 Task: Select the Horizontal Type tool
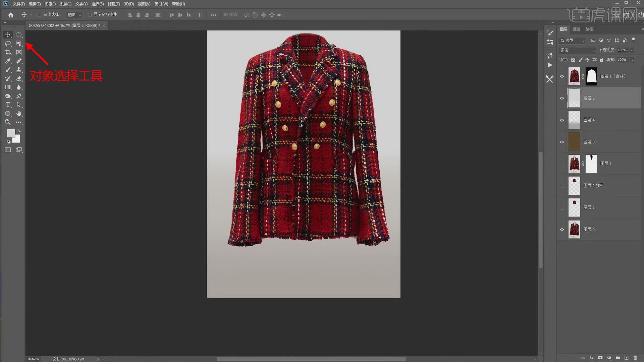8,105
